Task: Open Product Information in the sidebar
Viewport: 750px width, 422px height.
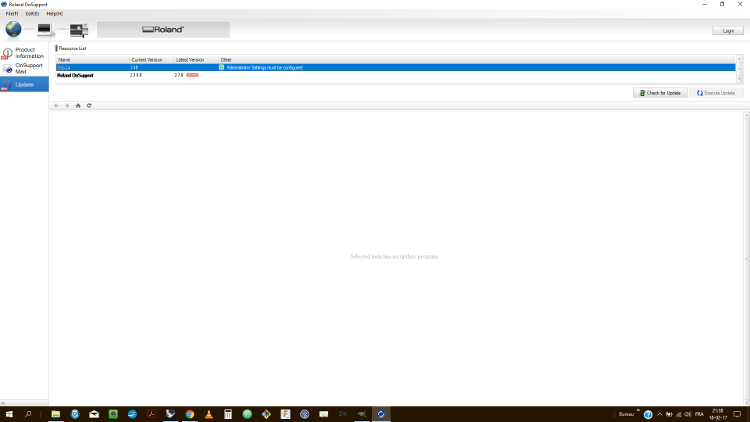Action: tap(24, 53)
